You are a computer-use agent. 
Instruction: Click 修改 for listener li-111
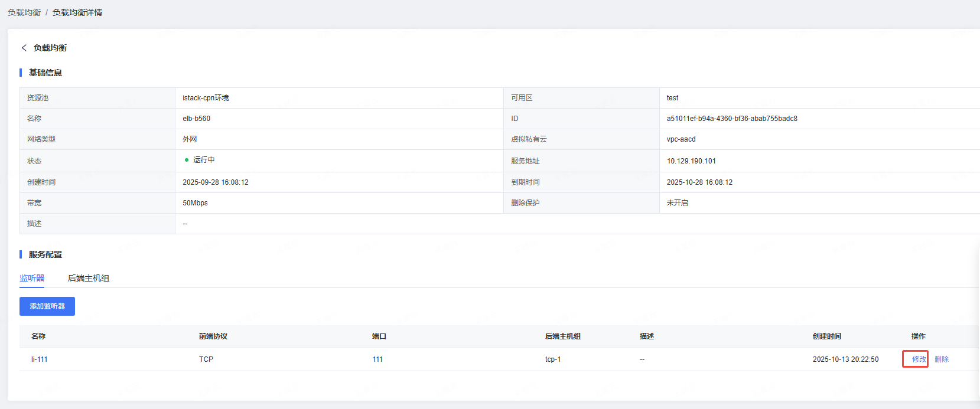click(x=919, y=359)
